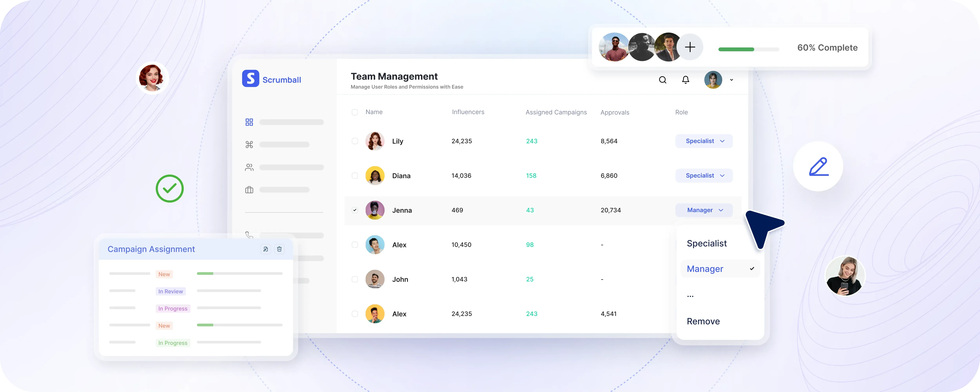
Task: Click the briefcase sidebar icon
Action: (x=249, y=190)
